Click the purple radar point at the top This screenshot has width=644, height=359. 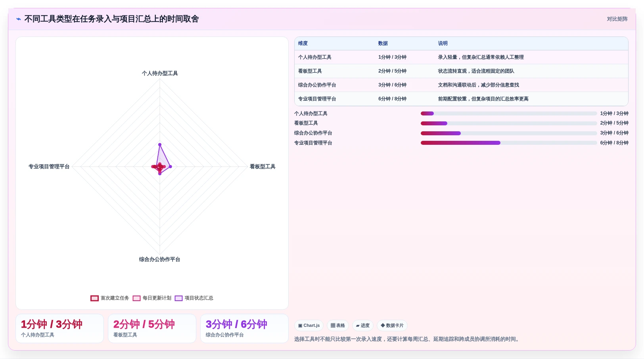point(160,145)
